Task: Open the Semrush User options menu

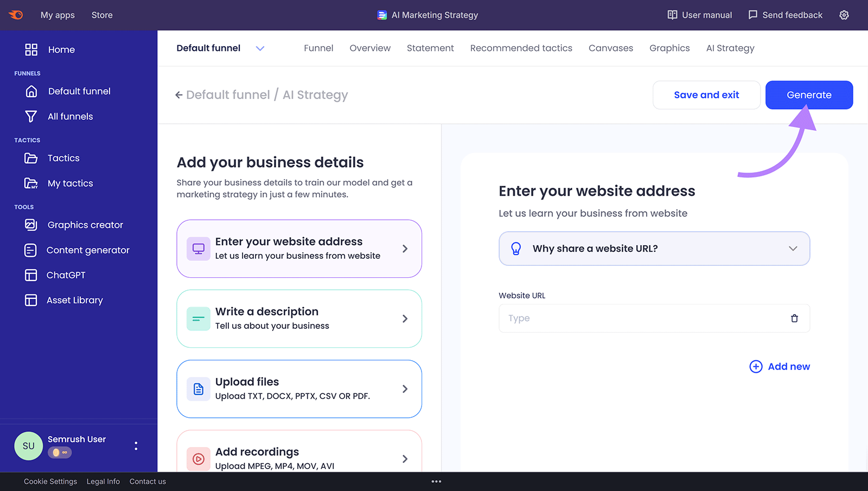Action: [136, 446]
